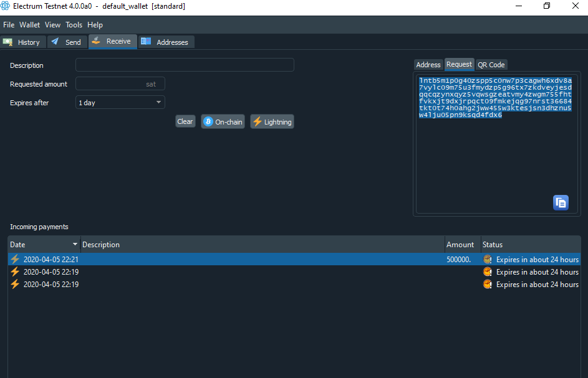
Task: Click lightning bolt icon of 22:21 payment
Action: [15, 259]
